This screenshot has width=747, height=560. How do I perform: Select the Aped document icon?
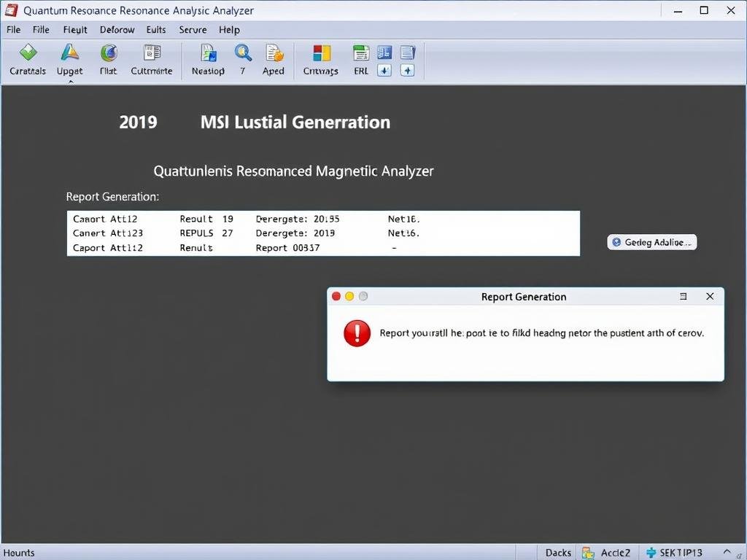(274, 53)
